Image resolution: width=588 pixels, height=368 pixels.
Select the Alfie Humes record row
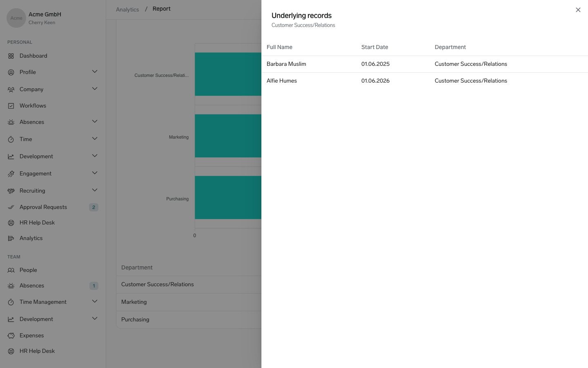pyautogui.click(x=425, y=81)
